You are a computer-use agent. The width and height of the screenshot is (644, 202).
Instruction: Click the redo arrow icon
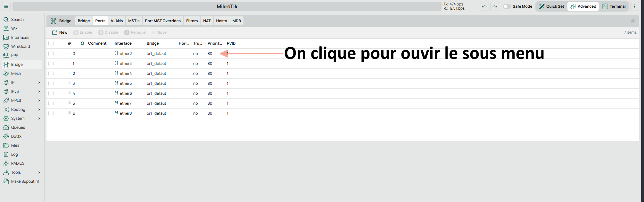click(x=495, y=6)
